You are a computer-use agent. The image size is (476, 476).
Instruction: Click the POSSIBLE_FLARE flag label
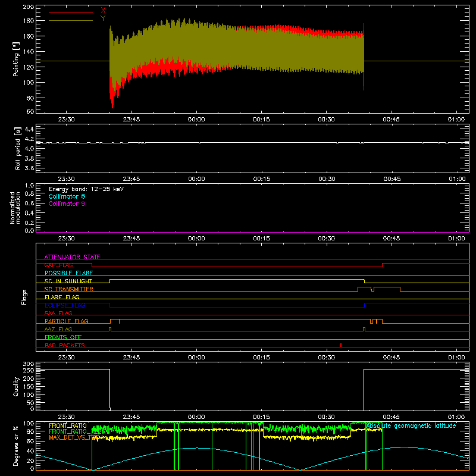68,273
